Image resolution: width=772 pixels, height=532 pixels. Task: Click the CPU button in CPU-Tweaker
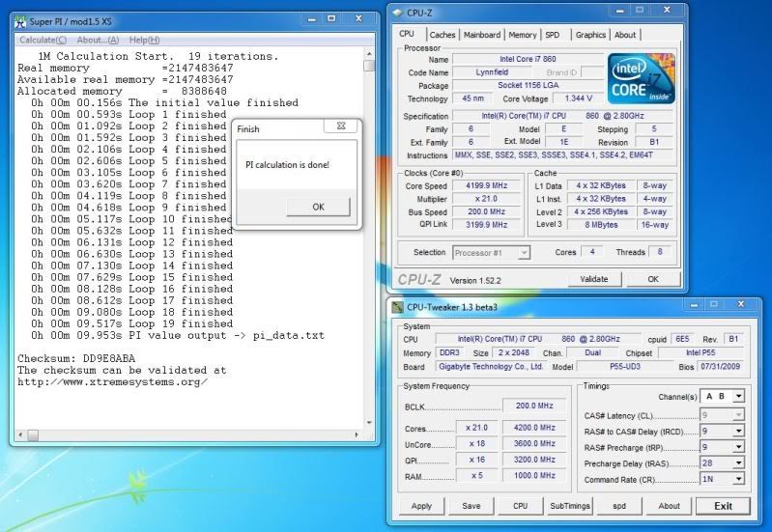click(521, 506)
